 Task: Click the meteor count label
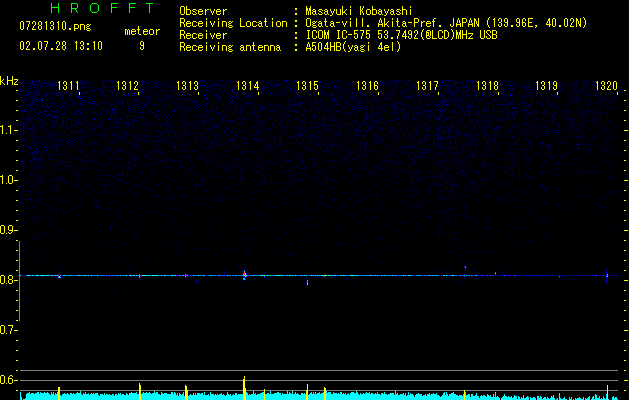coord(142,31)
